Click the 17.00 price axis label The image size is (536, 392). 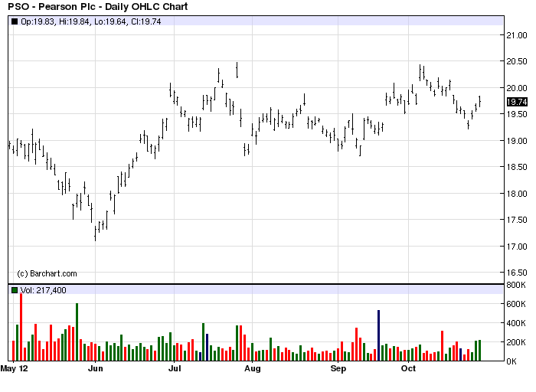[x=517, y=247]
